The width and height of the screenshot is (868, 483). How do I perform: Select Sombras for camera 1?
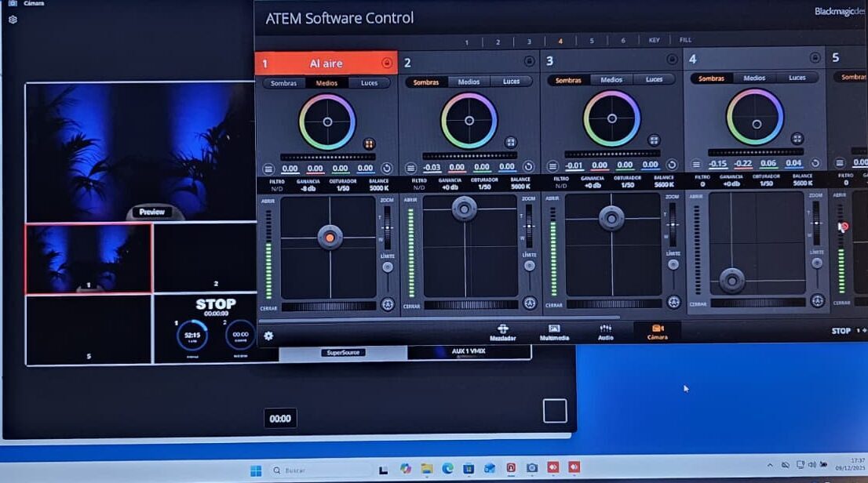click(x=283, y=84)
